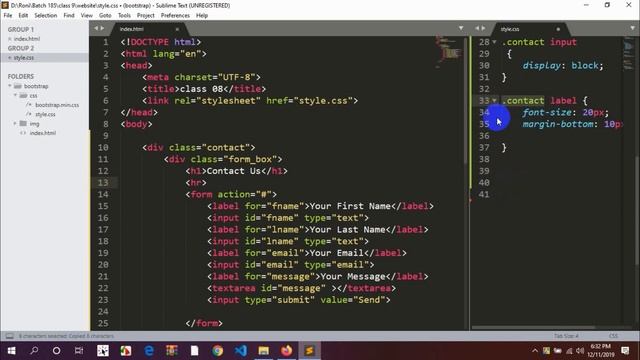Click vertical scrollbar of index.html pane

466,100
